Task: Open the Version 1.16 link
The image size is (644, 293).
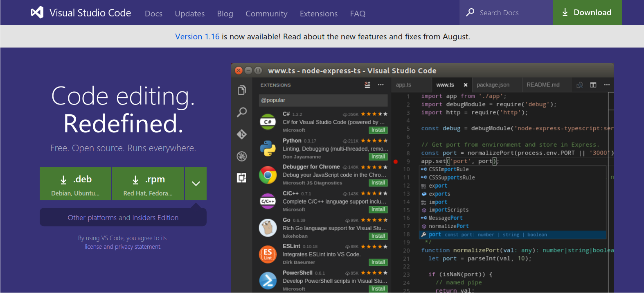Action: click(197, 36)
